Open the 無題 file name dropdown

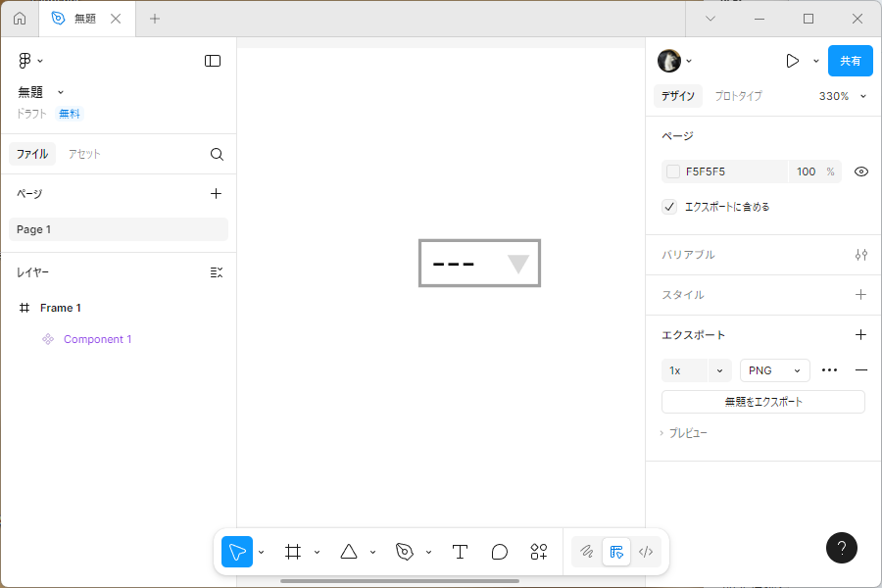[x=61, y=92]
